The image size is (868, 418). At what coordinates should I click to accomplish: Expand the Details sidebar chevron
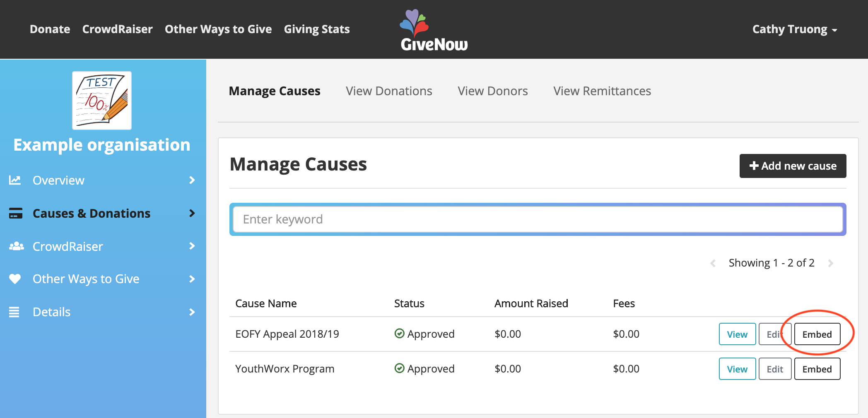pos(192,312)
